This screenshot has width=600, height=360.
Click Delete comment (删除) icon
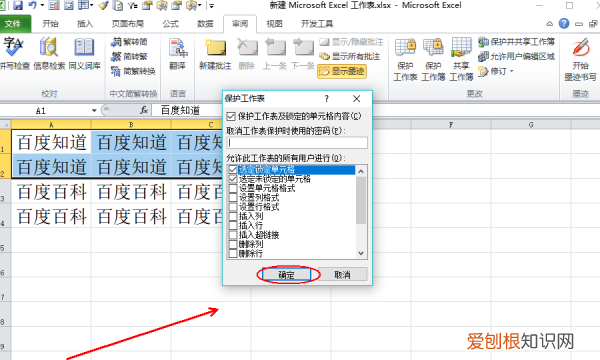[x=247, y=54]
